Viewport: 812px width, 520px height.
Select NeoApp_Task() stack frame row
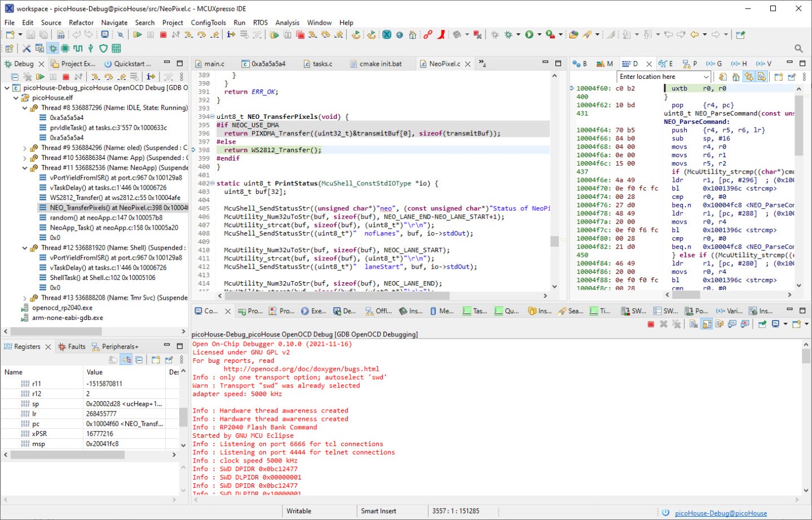click(114, 228)
